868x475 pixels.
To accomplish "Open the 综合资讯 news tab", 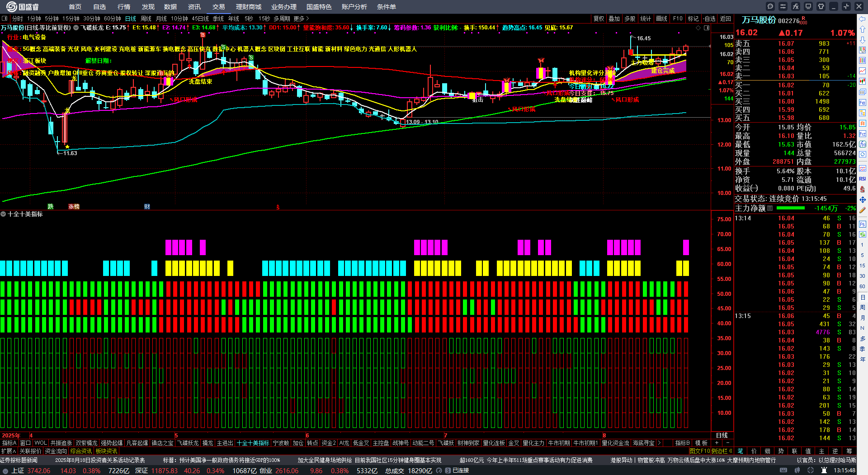I will (x=81, y=451).
